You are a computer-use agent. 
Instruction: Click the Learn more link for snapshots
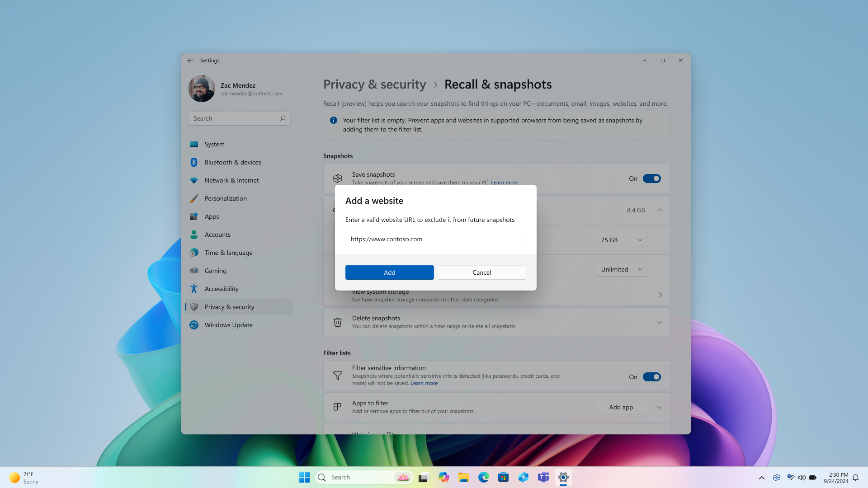pyautogui.click(x=505, y=183)
